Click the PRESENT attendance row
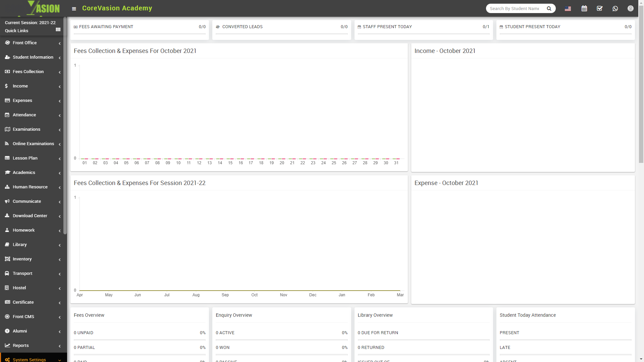Screen dimensions: 644x362 (566, 333)
